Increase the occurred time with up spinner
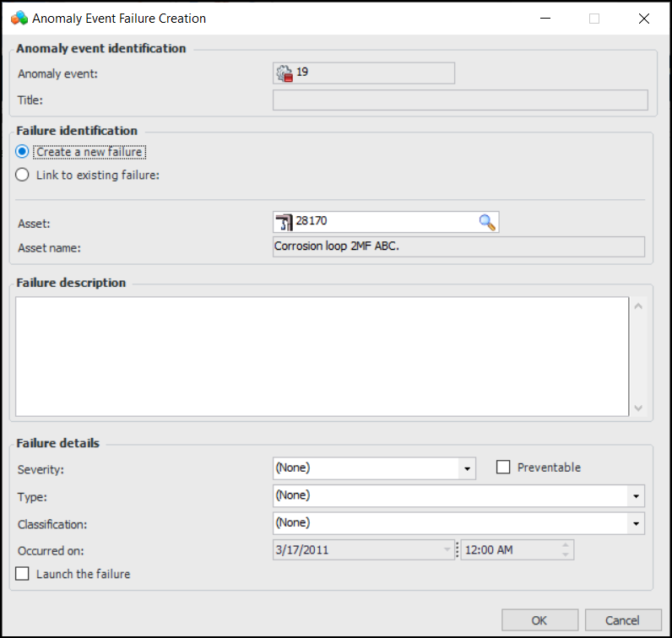Screen dimensions: 672x638 pyautogui.click(x=566, y=545)
